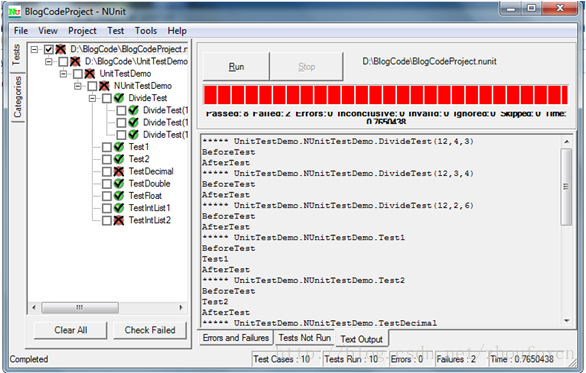Click the red test progress bar

386,95
